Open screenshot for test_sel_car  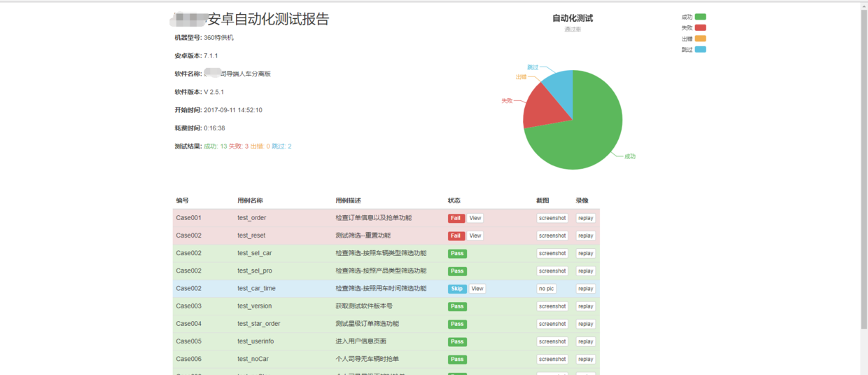pos(552,253)
